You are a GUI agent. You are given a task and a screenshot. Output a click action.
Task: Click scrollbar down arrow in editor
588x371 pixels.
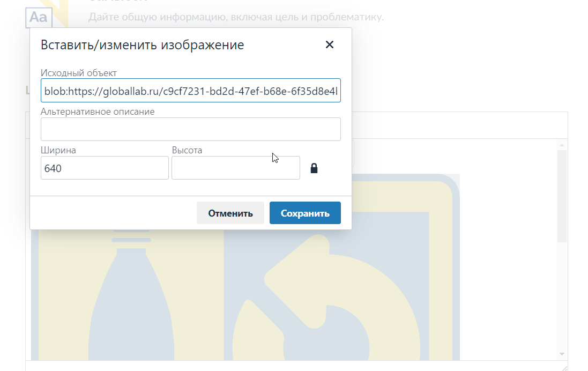click(x=562, y=354)
